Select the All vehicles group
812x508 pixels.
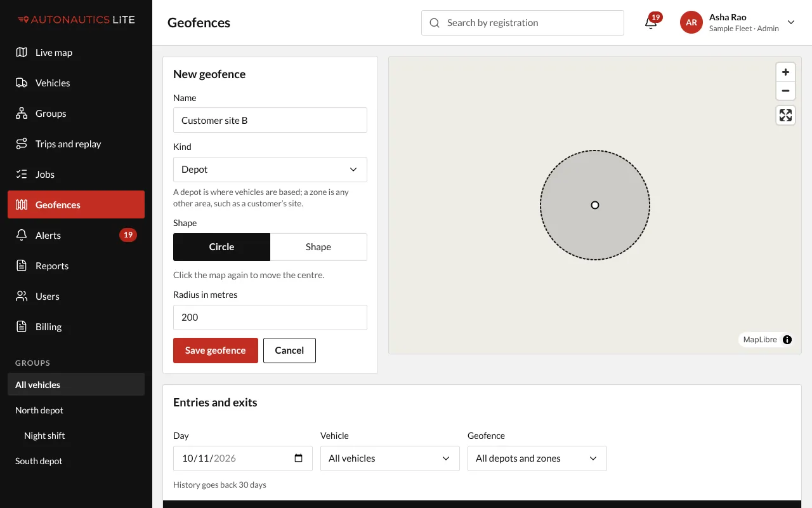[x=76, y=385]
